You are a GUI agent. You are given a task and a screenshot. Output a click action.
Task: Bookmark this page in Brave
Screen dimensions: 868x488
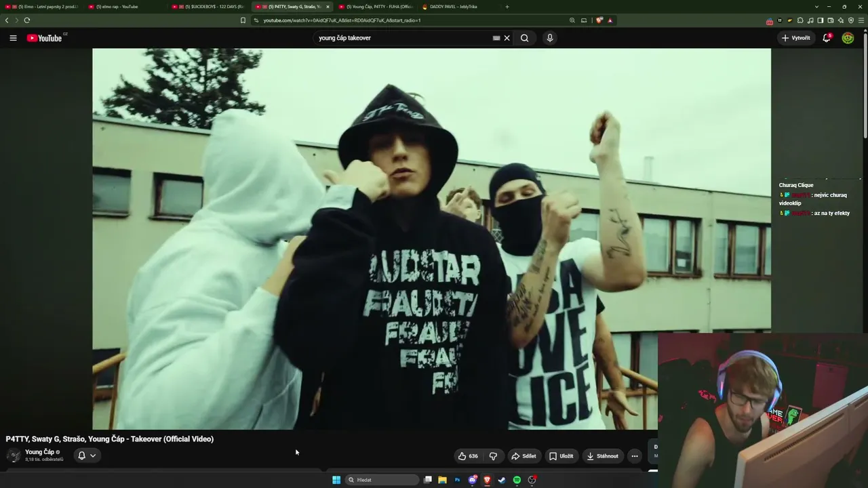243,20
